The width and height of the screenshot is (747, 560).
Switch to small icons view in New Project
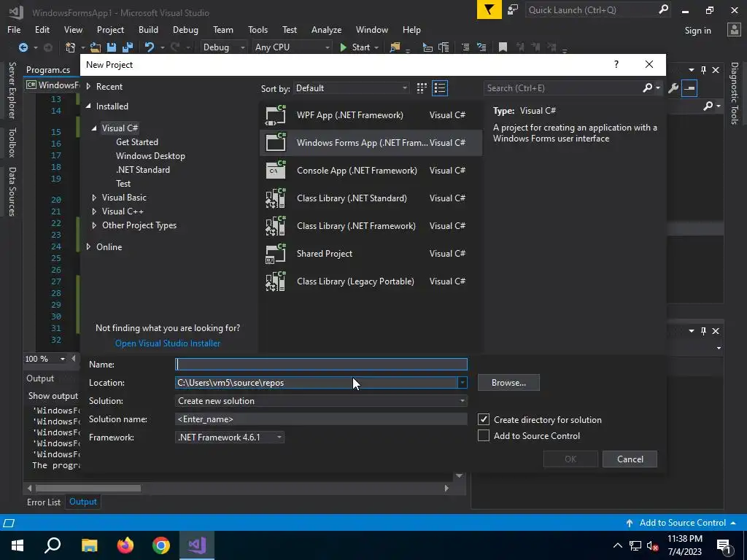(x=422, y=88)
